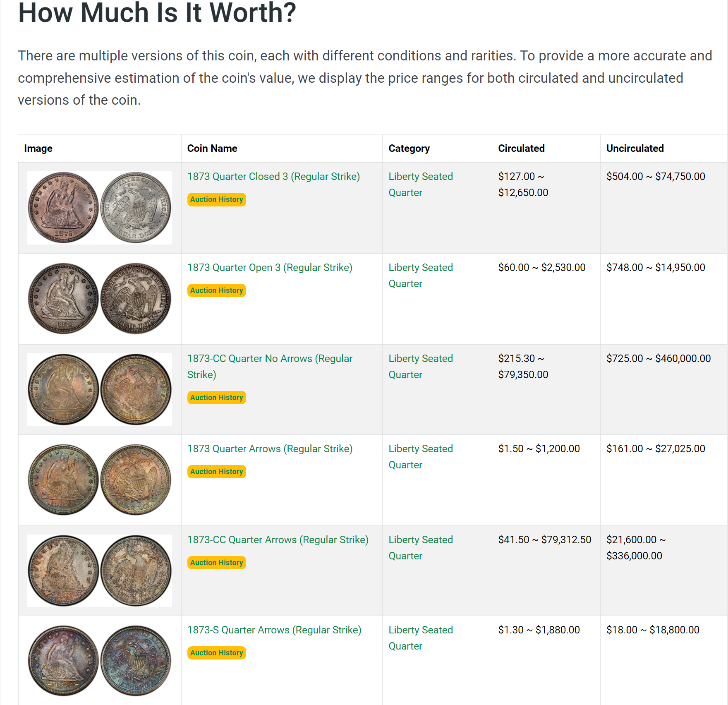Image resolution: width=728 pixels, height=705 pixels.
Task: Click coin image of 1873 Closed 3 quarter
Action: pyautogui.click(x=100, y=208)
